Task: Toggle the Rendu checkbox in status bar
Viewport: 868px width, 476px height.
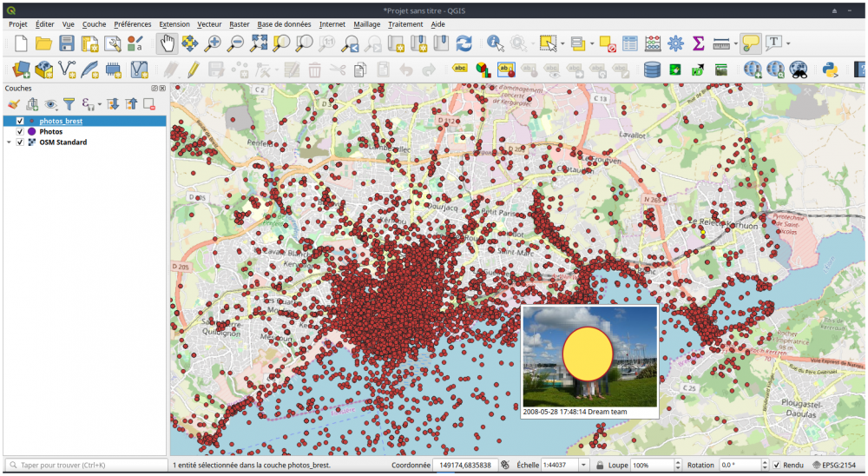Action: click(777, 466)
